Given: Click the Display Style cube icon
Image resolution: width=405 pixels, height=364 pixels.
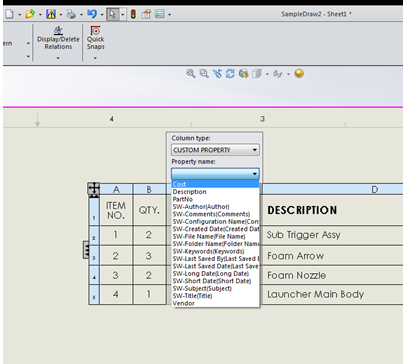Looking at the screenshot, I should click(257, 73).
